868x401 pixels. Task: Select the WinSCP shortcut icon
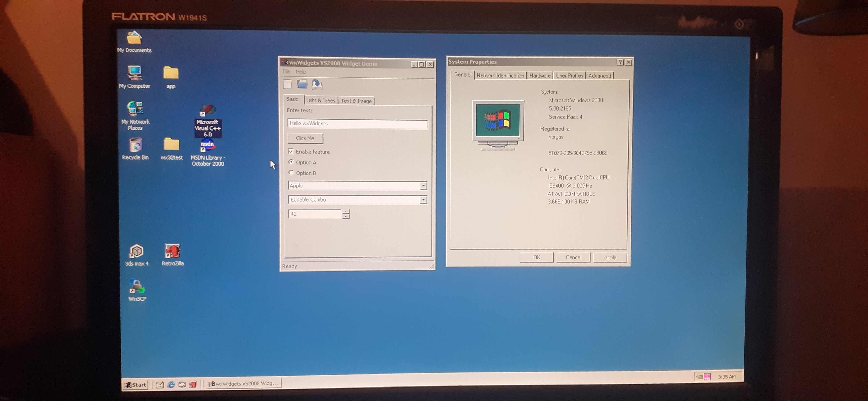pos(137,290)
